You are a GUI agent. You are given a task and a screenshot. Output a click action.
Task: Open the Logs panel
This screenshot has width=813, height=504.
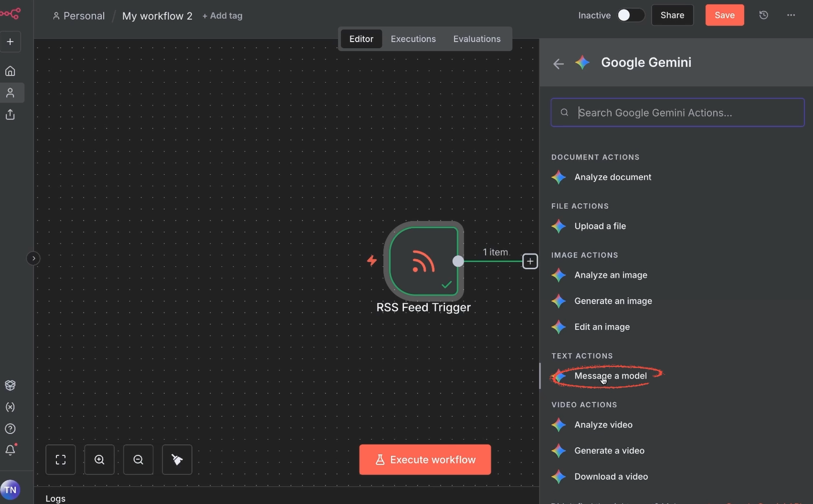pyautogui.click(x=55, y=498)
